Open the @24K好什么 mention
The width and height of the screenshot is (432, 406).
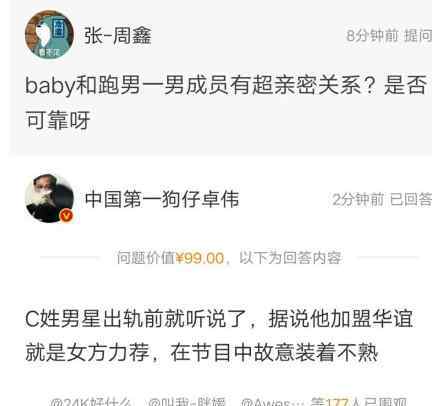(x=90, y=402)
